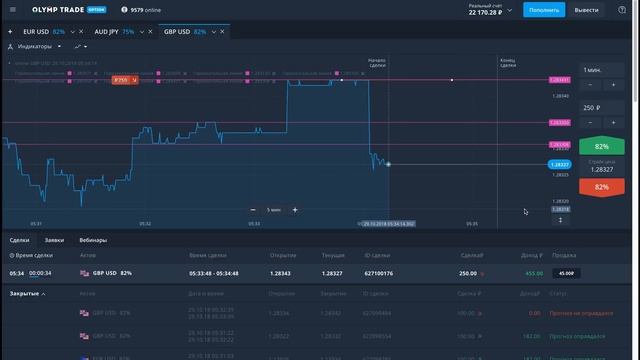Open color swatch of third top-row legend line
The image size is (640, 360).
247,73
